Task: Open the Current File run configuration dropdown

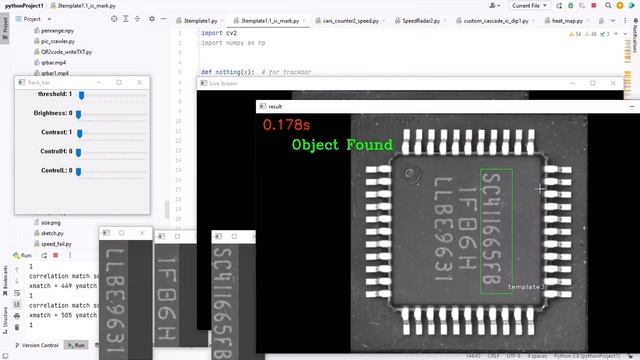Action: 529,6
